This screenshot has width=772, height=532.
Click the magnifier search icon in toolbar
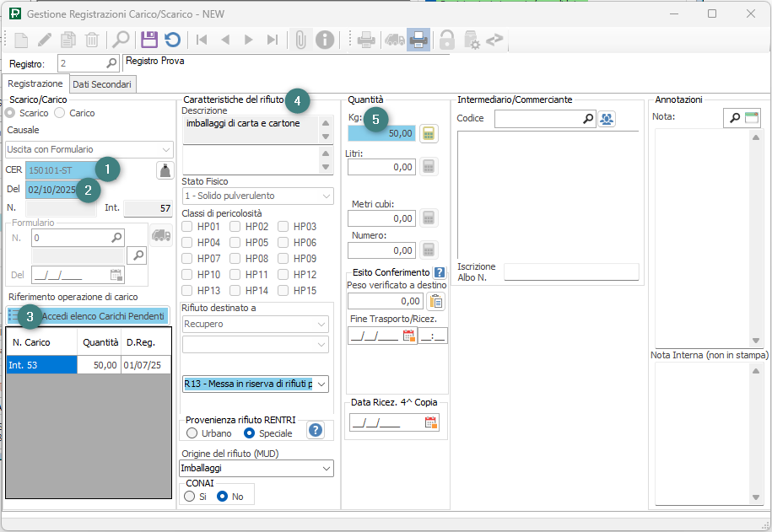121,40
